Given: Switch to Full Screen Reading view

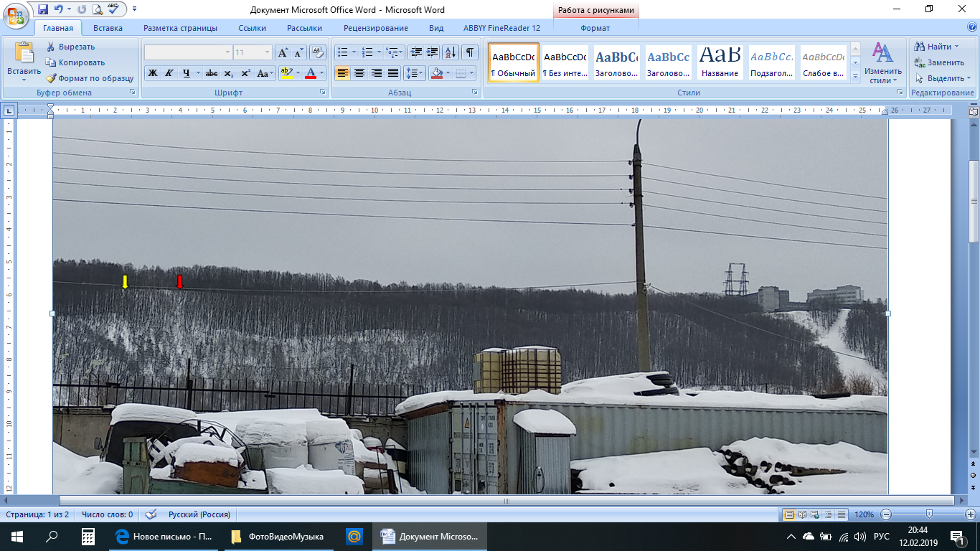Looking at the screenshot, I should pyautogui.click(x=802, y=514).
